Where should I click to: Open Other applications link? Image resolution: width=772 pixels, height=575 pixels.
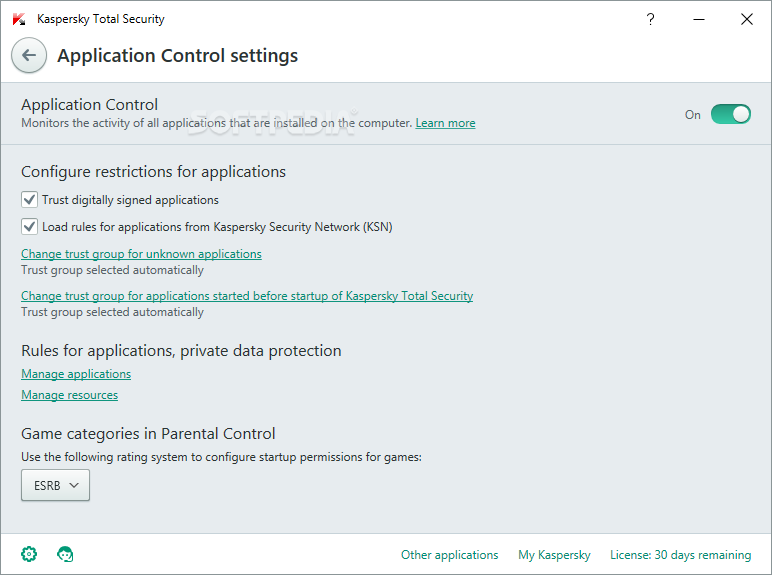[x=450, y=555]
